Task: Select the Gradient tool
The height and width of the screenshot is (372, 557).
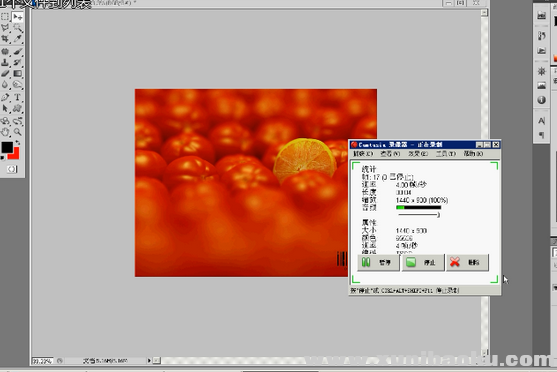Action: coord(17,74)
